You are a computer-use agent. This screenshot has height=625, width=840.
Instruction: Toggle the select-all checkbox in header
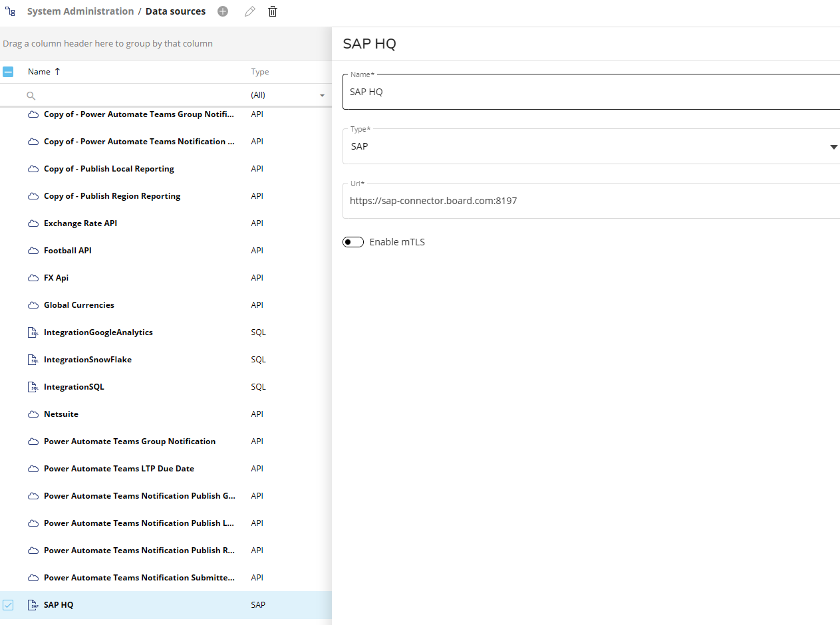tap(8, 72)
